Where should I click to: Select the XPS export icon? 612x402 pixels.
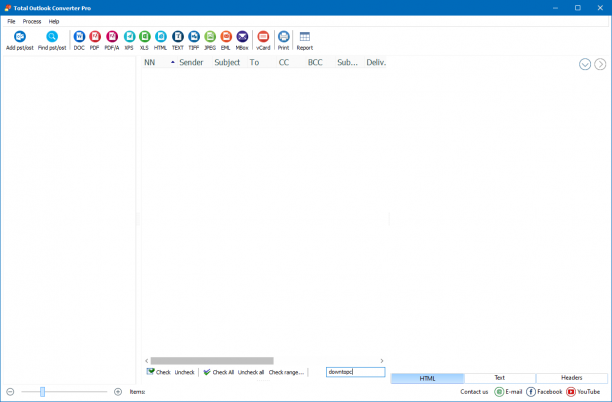point(129,37)
